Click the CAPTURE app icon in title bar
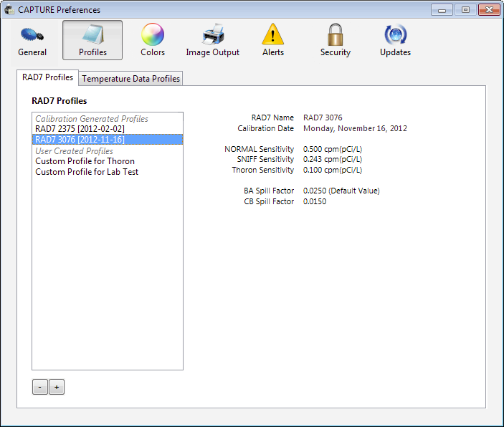The width and height of the screenshot is (504, 427). pyautogui.click(x=9, y=10)
